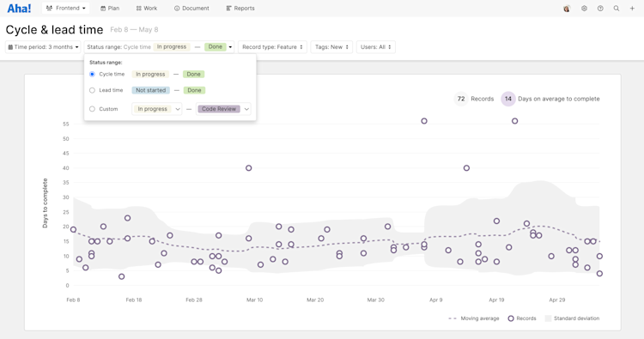Screen dimensions: 644x339
Task: Toggle Records in chart legend
Action: [x=522, y=318]
